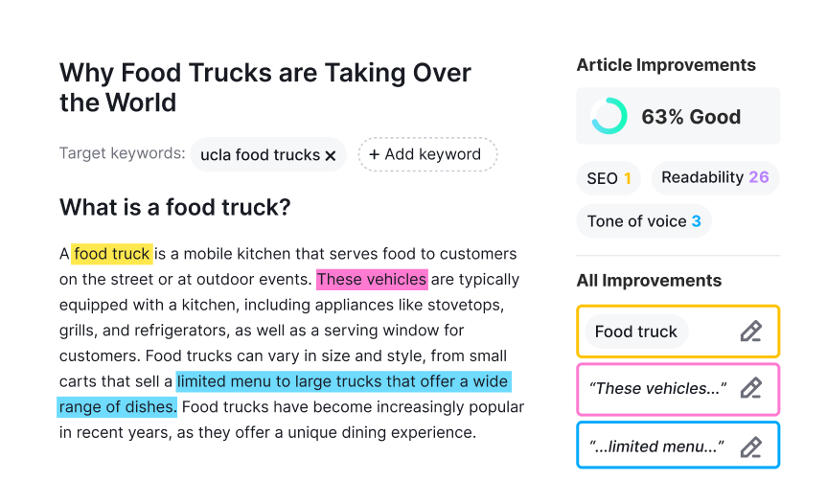Edit the "These vehicles..." improvement
Viewport: 827px width, 504px height.
click(750, 388)
